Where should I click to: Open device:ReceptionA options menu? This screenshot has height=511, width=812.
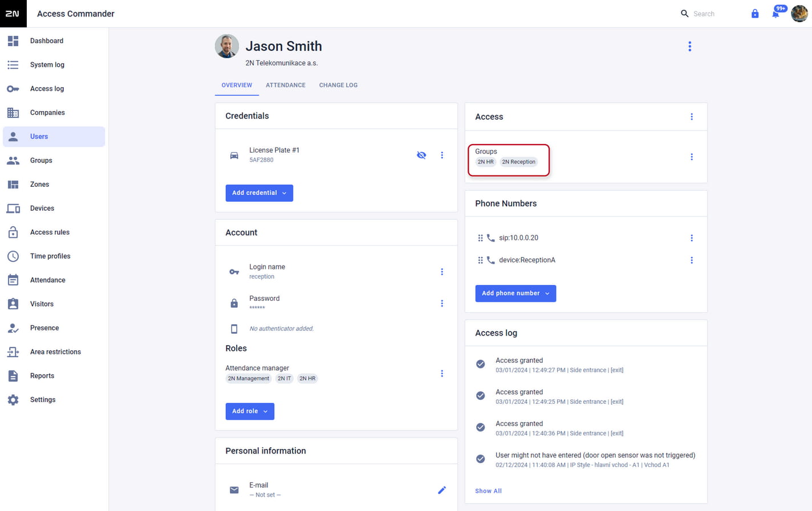692,260
